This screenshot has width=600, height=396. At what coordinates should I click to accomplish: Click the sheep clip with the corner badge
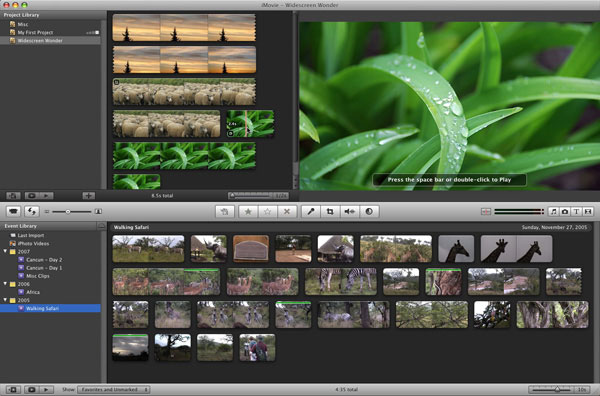click(x=184, y=92)
